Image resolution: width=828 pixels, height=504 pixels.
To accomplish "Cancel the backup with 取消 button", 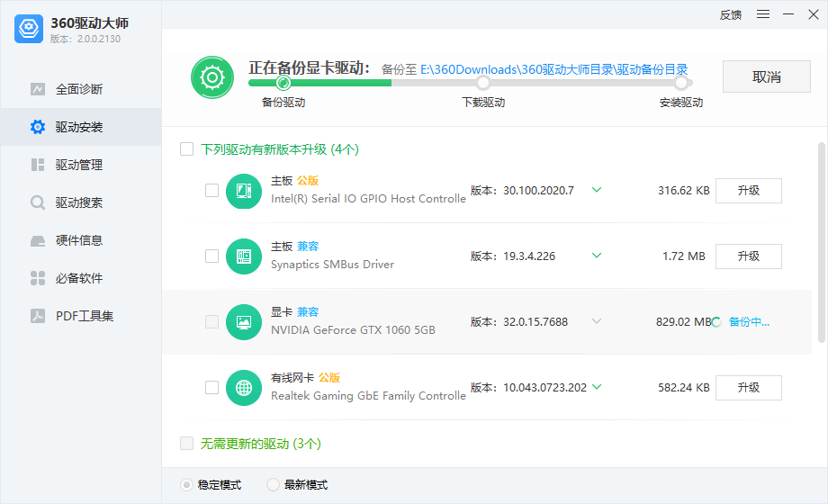I will 766,76.
